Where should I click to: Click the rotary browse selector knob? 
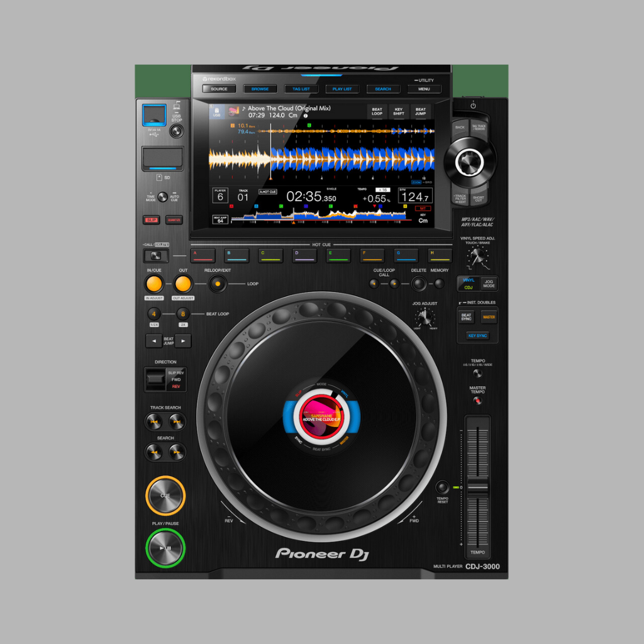pos(470,162)
